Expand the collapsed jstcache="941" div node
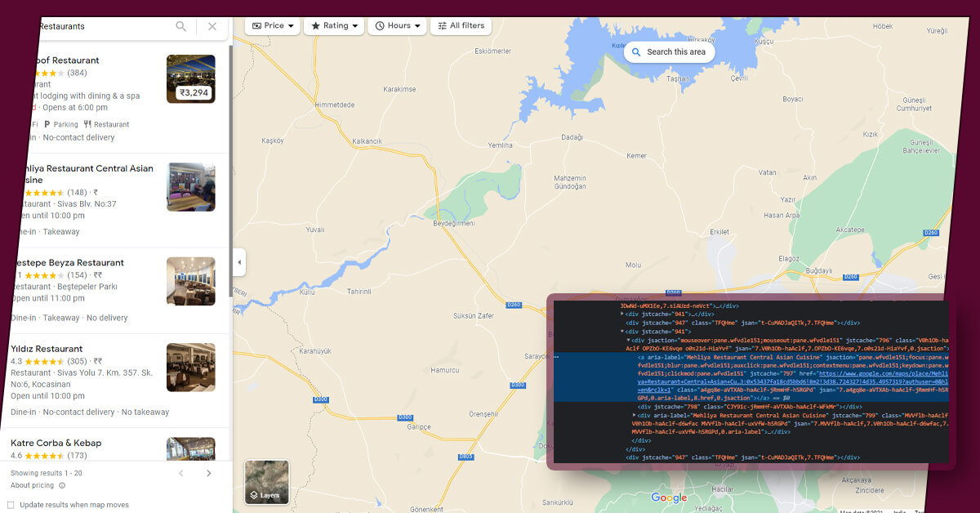980x513 pixels. tap(622, 314)
